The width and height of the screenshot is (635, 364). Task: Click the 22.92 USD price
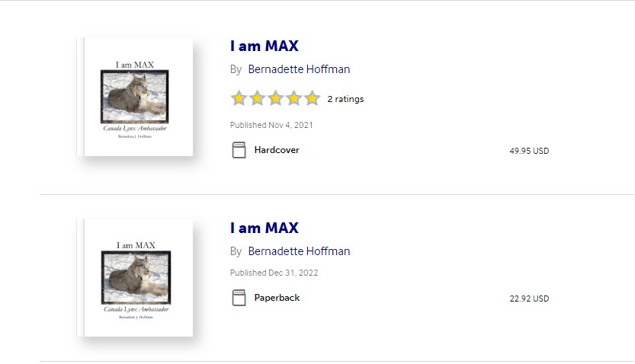529,299
